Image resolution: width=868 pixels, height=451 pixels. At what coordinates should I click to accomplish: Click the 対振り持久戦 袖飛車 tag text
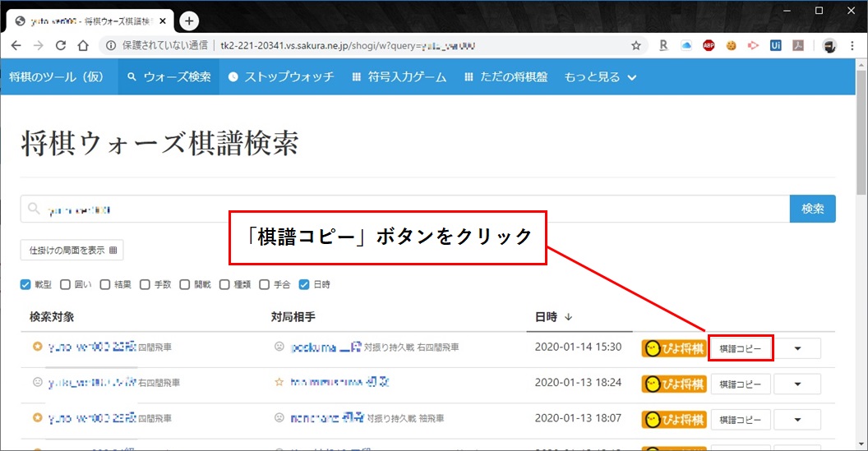pos(406,418)
